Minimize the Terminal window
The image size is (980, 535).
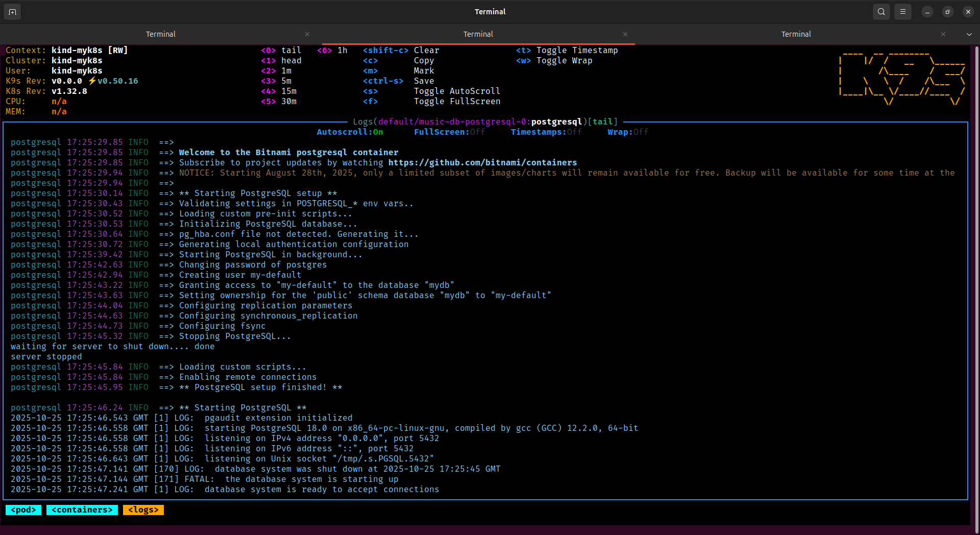coord(927,12)
